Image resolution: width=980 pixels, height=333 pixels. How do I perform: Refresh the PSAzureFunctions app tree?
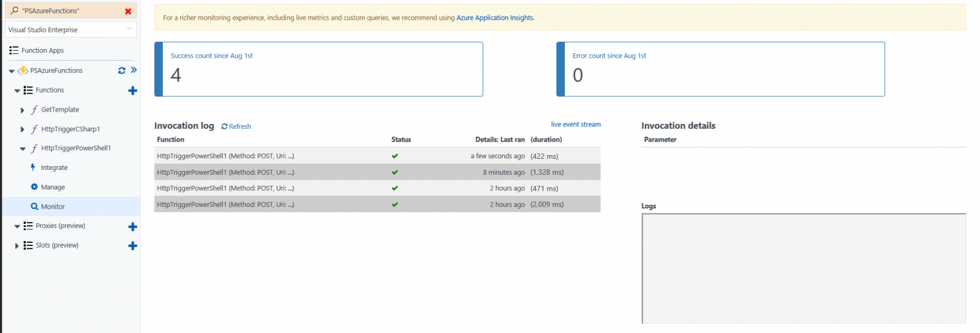pos(122,71)
